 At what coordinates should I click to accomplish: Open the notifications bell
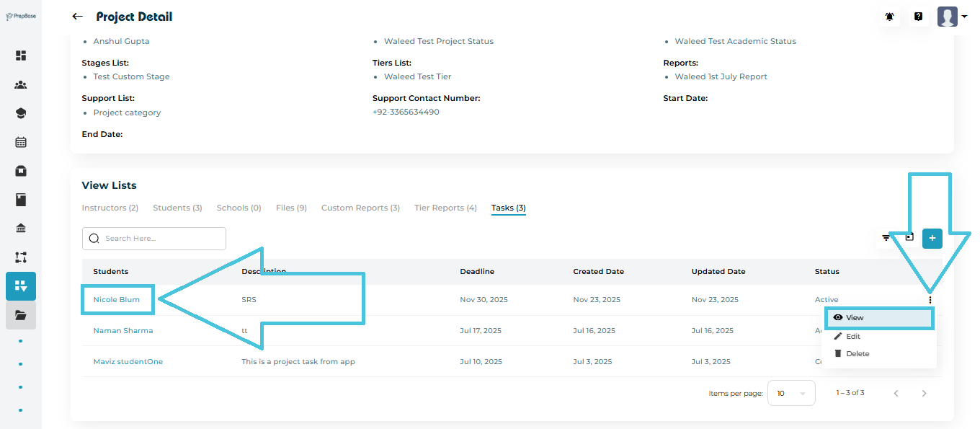(x=890, y=17)
